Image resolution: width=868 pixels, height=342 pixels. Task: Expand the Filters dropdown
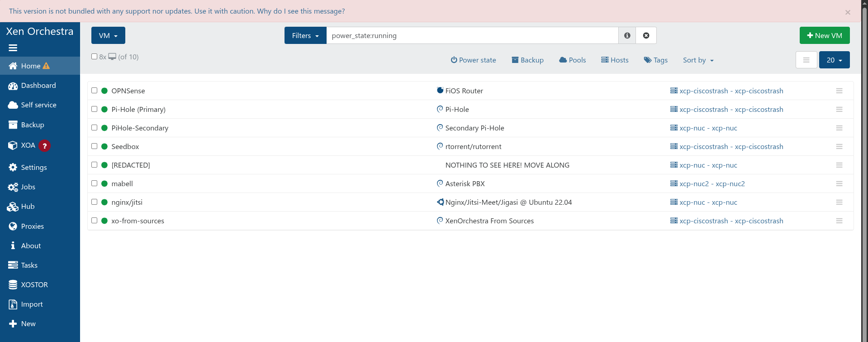pyautogui.click(x=305, y=35)
